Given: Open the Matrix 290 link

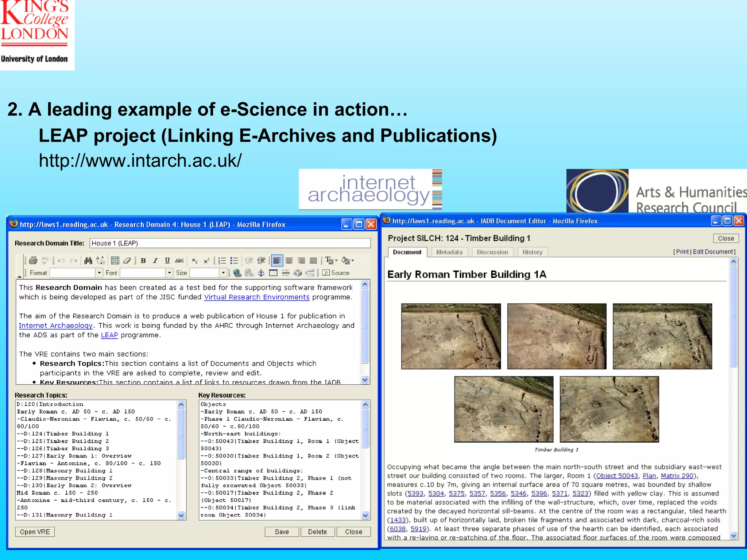Looking at the screenshot, I should [677, 476].
